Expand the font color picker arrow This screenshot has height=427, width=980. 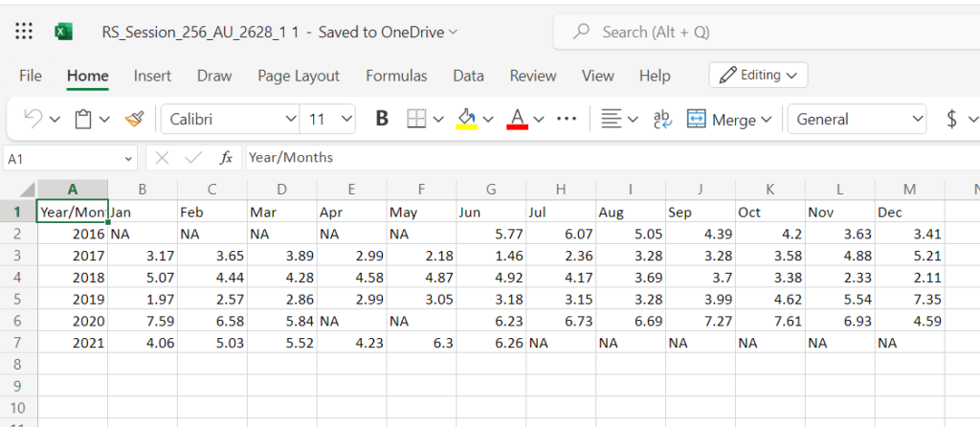coord(539,119)
